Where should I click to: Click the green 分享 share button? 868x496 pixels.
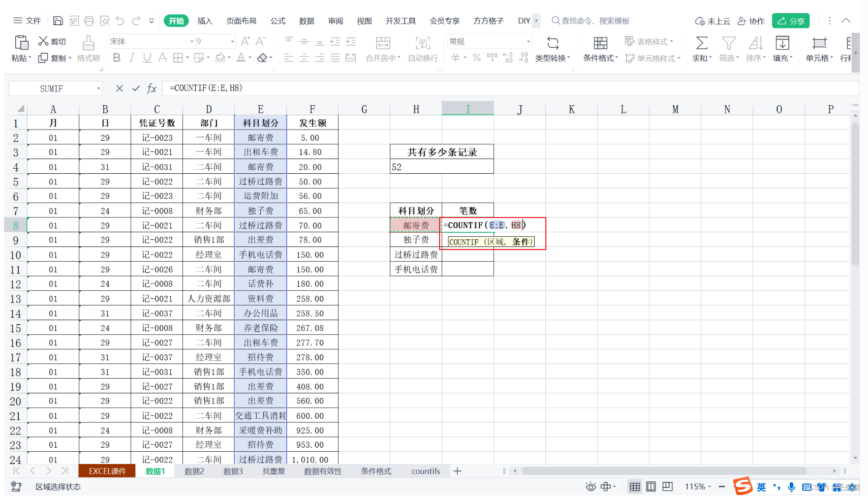pos(791,21)
